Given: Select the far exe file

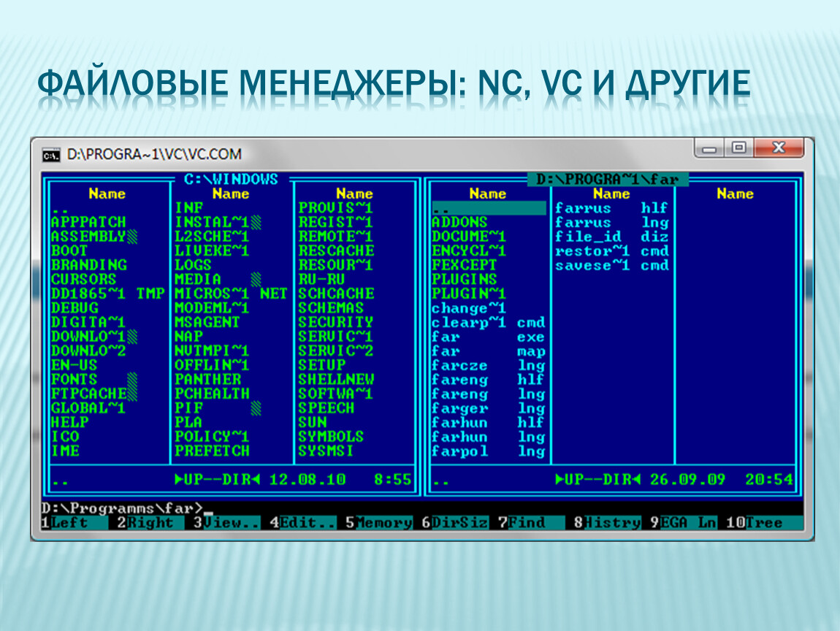Looking at the screenshot, I should pos(489,337).
